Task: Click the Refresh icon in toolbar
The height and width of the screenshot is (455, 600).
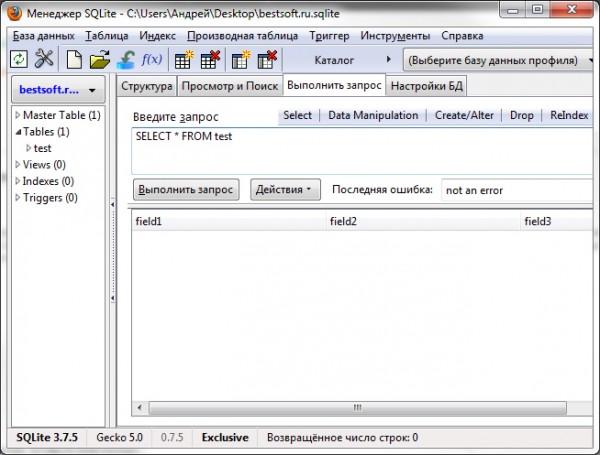Action: (19, 59)
